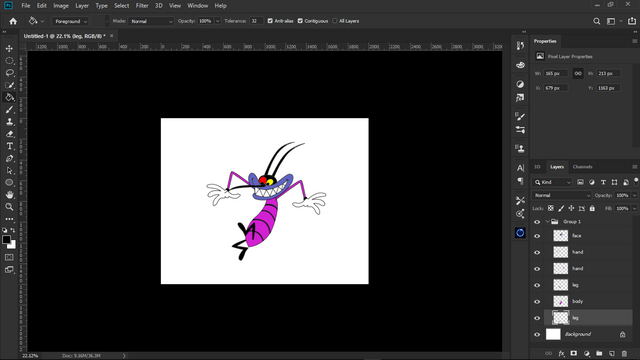The width and height of the screenshot is (640, 360).
Task: Toggle the Anti-alias checkbox
Action: click(270, 21)
